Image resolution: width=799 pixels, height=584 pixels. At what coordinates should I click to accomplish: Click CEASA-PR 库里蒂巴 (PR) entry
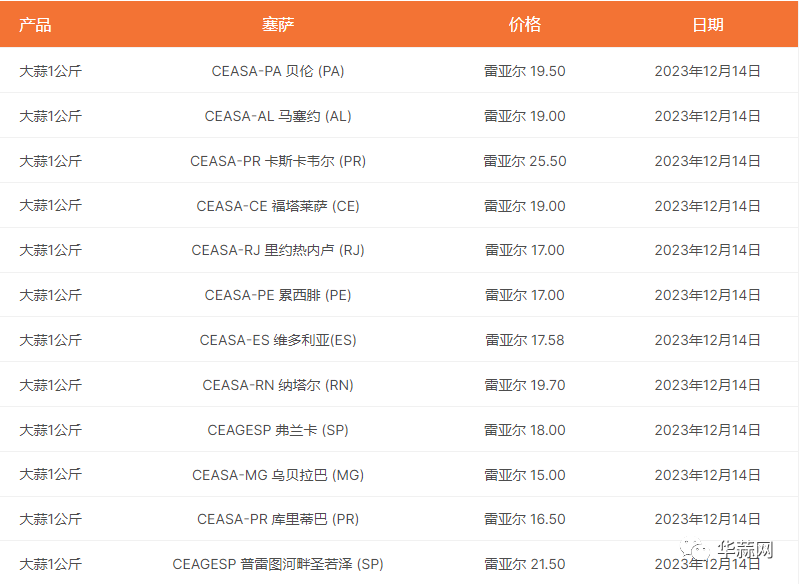278,519
